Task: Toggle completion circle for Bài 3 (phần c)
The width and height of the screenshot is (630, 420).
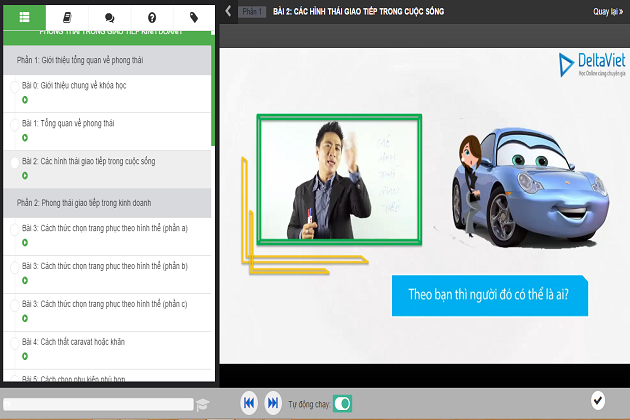Action: [14, 305]
